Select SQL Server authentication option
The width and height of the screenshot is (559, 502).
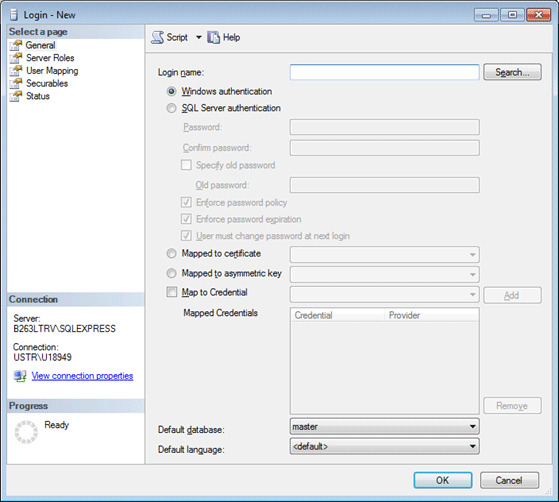[x=171, y=108]
